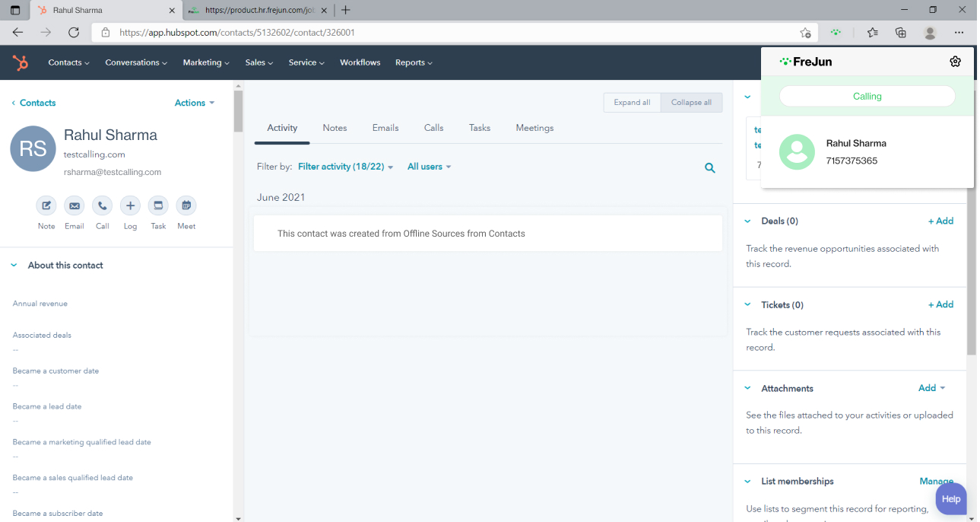The image size is (980, 522).
Task: Click the browser address bar
Action: [x=455, y=33]
